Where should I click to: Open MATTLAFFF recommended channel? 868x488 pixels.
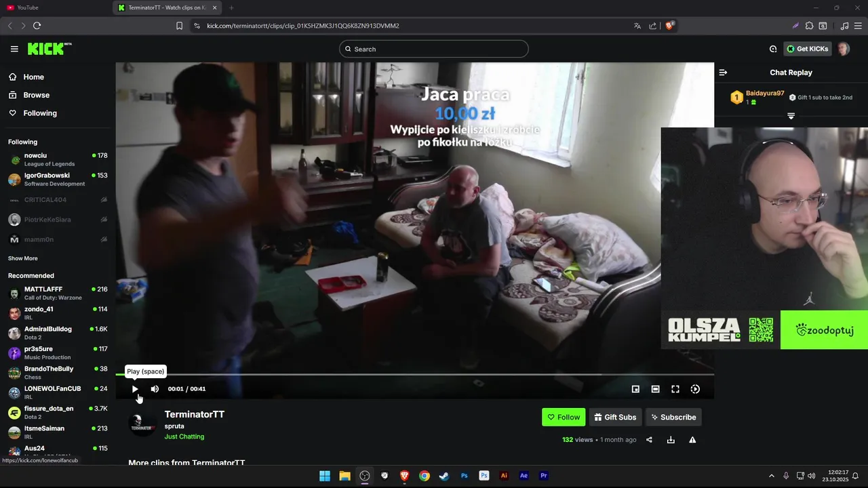[x=58, y=293]
